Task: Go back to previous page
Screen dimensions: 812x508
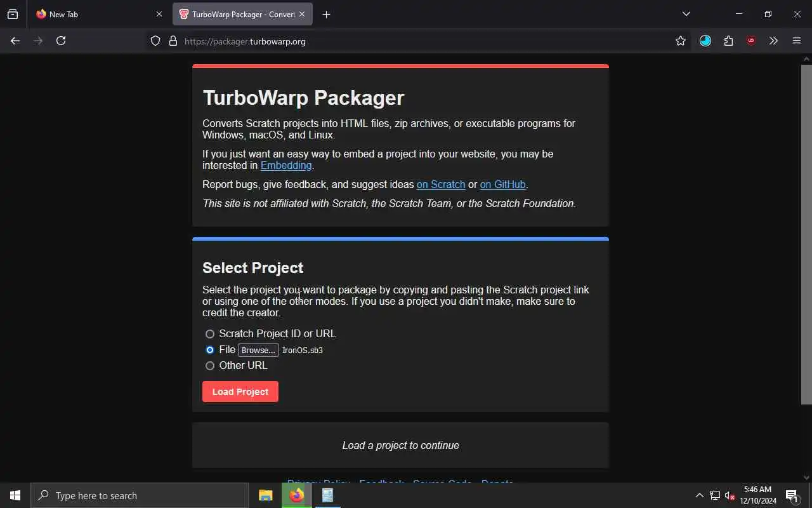Action: (15, 41)
